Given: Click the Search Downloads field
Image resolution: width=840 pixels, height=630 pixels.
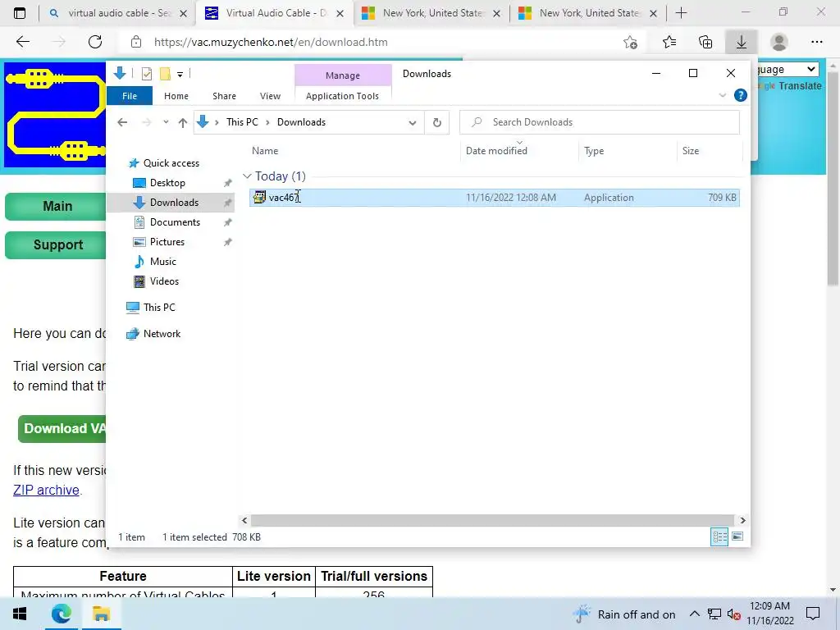Looking at the screenshot, I should (600, 122).
